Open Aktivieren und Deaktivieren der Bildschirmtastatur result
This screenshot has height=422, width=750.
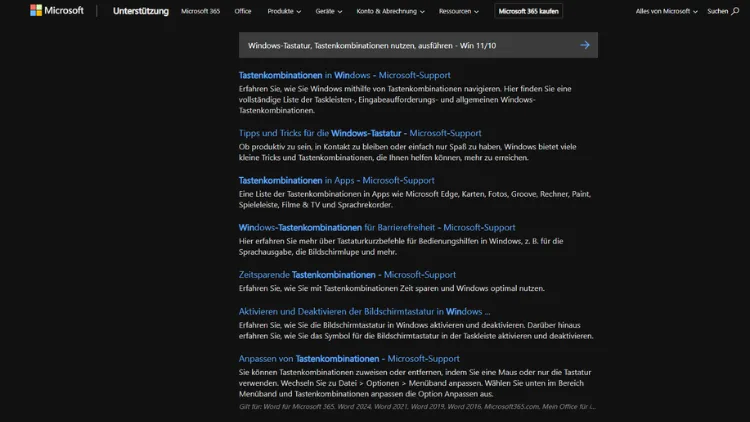364,311
